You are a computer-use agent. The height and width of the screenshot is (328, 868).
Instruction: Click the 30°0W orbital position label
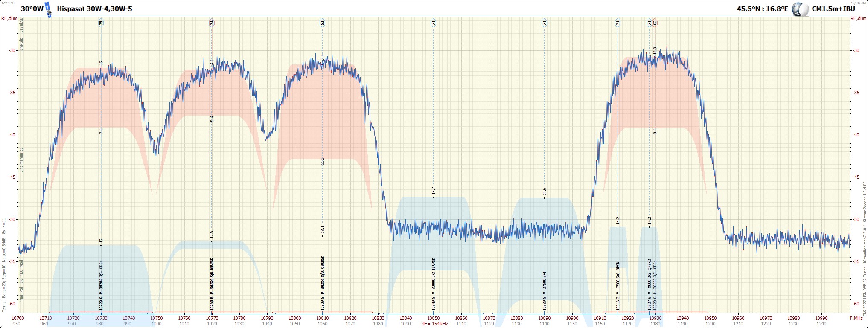[x=32, y=9]
